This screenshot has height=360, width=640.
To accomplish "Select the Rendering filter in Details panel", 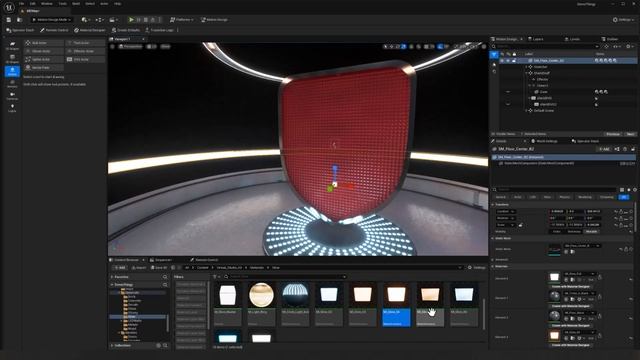I will 584,197.
